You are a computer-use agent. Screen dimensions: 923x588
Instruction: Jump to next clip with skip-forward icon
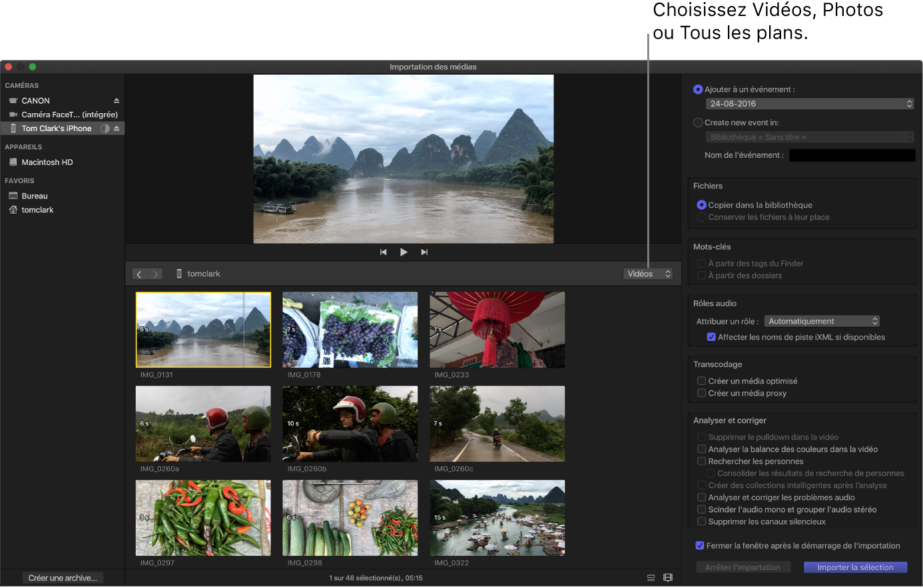coord(424,252)
